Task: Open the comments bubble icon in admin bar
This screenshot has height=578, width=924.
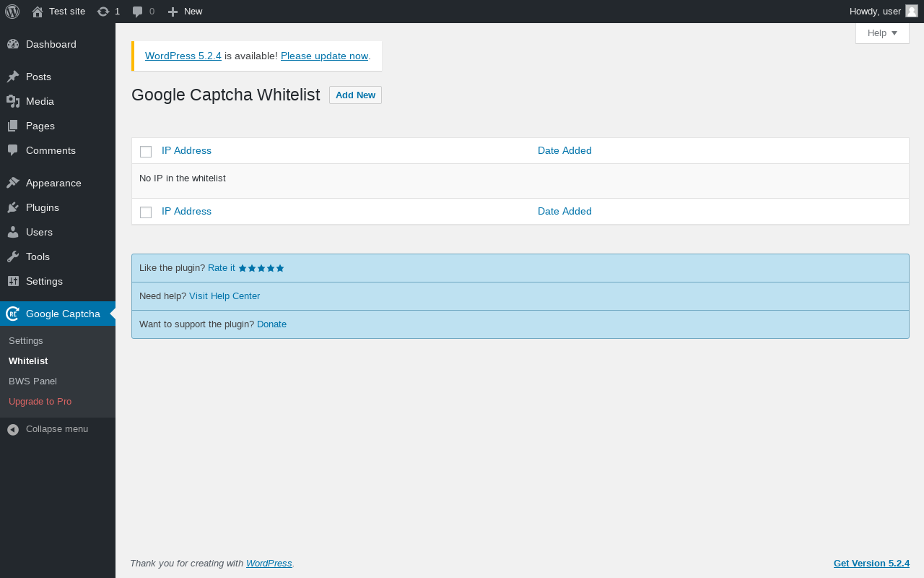Action: pos(138,12)
